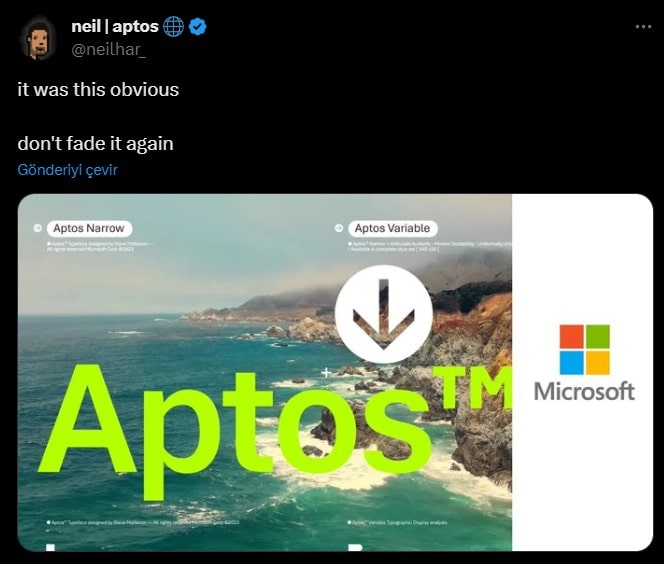Click arrow bullet next to Aptos Narrow
Viewport: 664px width, 564px height.
[x=37, y=228]
